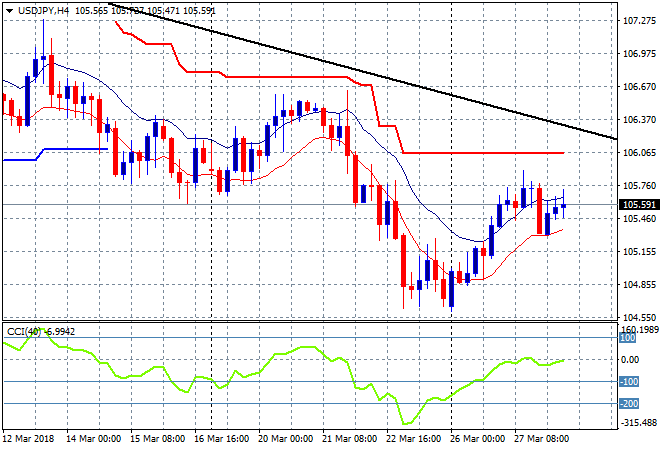Viewport: 660px width, 450px height.
Task: Click the 105.155 price scale label
Action: (x=639, y=252)
